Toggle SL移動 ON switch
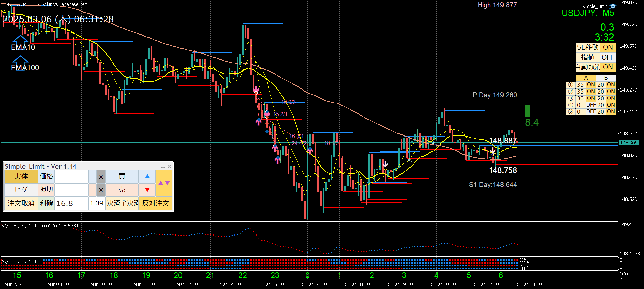Image resolution: width=644 pixels, height=289 pixels. [x=608, y=47]
